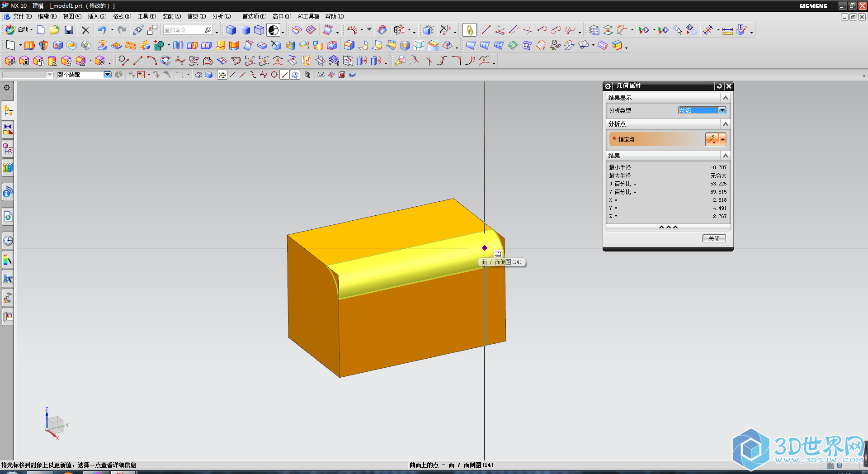Open the web browser sidebar icon
The height and width of the screenshot is (474, 868).
point(8,217)
